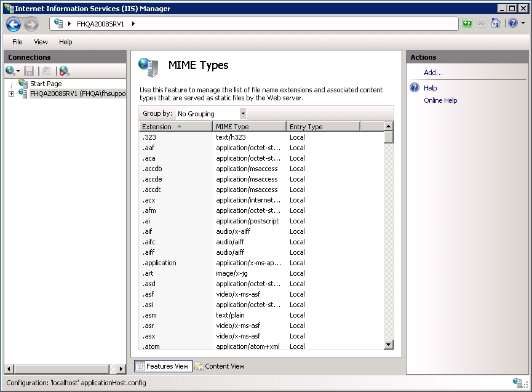
Task: Open the Create Connection dropdown arrow
Action: (x=18, y=71)
